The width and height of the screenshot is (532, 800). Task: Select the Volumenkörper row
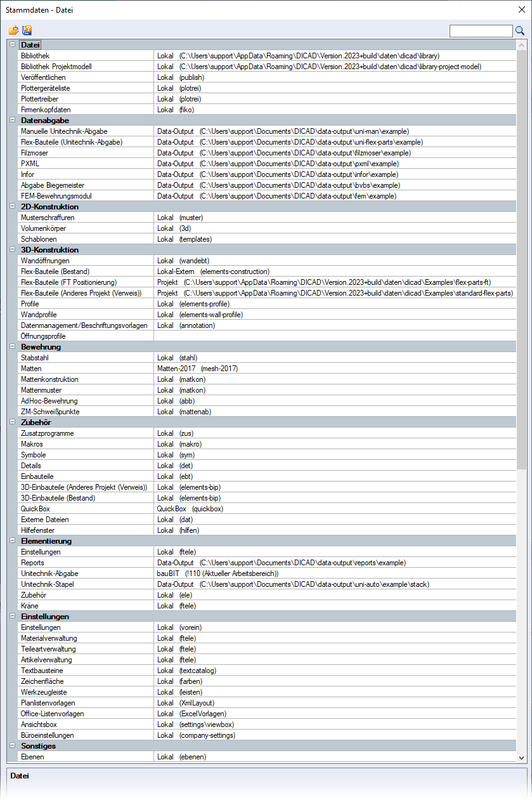click(267, 228)
